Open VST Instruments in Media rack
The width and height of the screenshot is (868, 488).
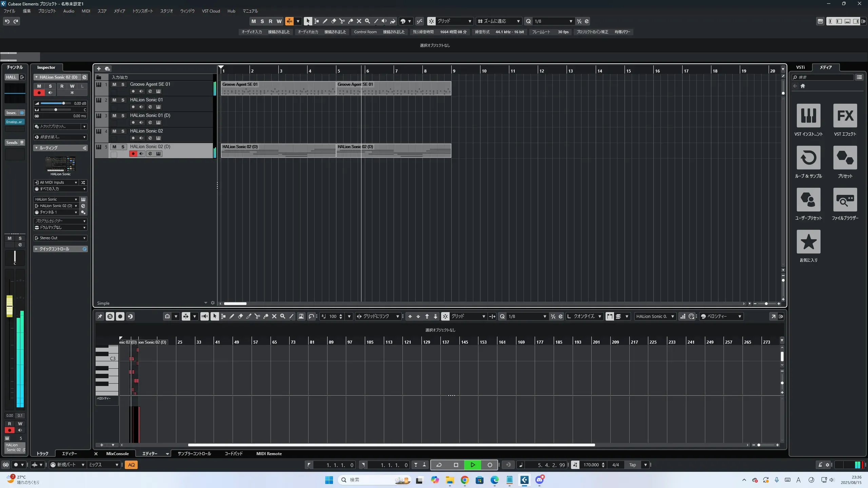click(x=808, y=116)
